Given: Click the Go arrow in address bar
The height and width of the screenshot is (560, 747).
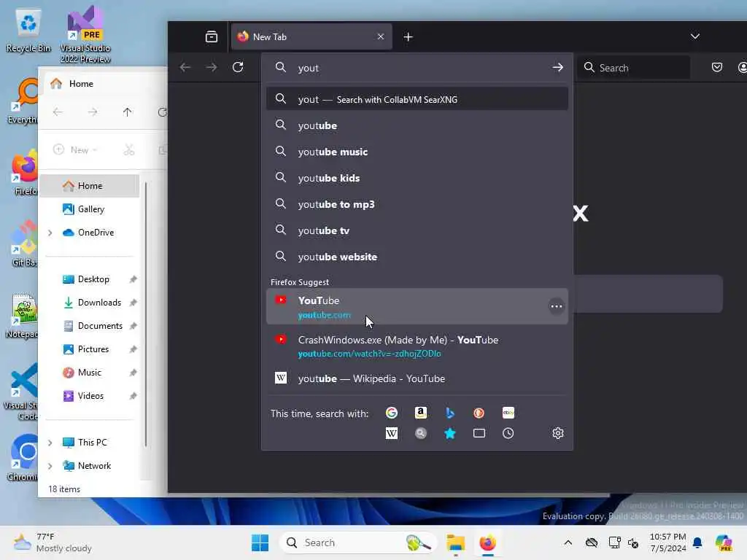Looking at the screenshot, I should pyautogui.click(x=557, y=67).
